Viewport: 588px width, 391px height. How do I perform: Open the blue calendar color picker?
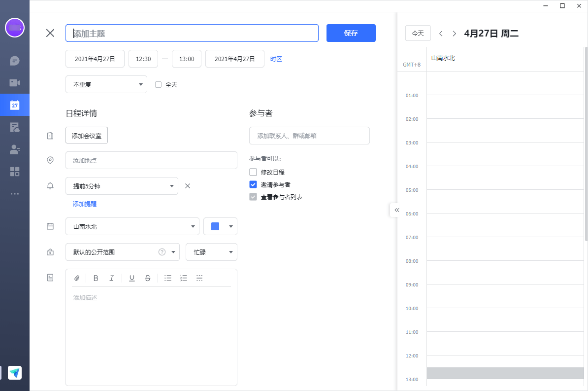220,226
